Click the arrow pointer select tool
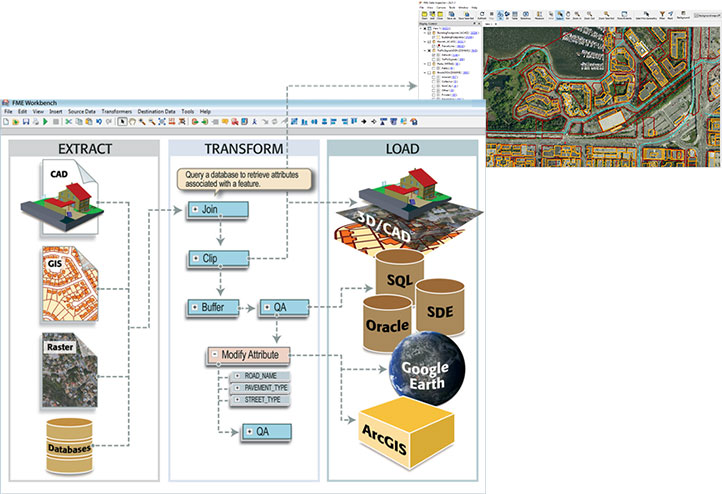The height and width of the screenshot is (494, 722). (x=122, y=121)
